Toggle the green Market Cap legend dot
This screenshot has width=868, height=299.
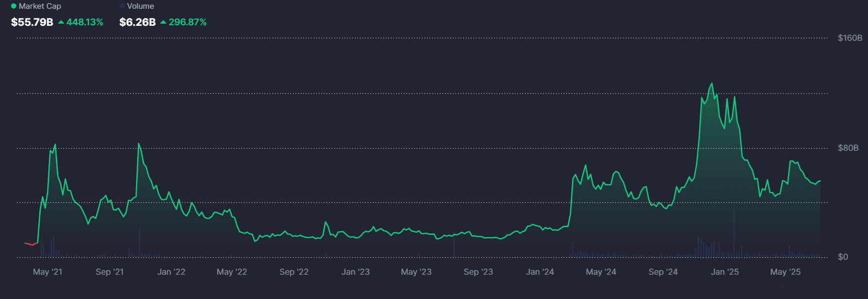point(13,6)
